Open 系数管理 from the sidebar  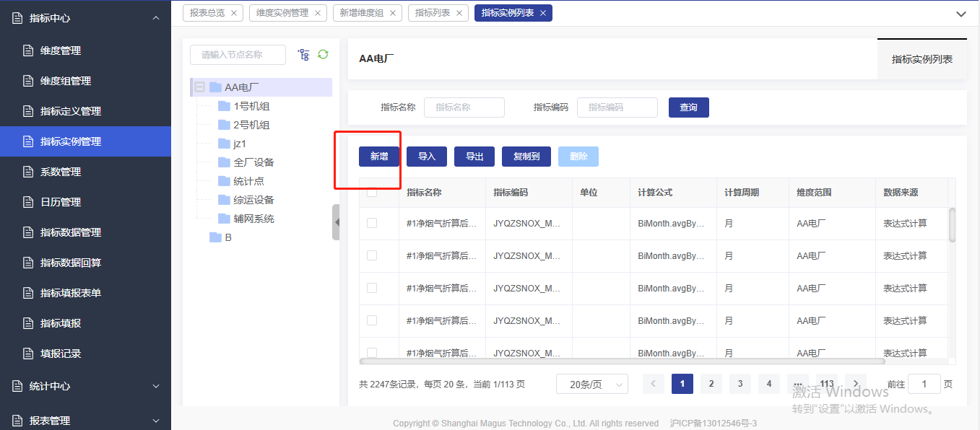[x=61, y=172]
